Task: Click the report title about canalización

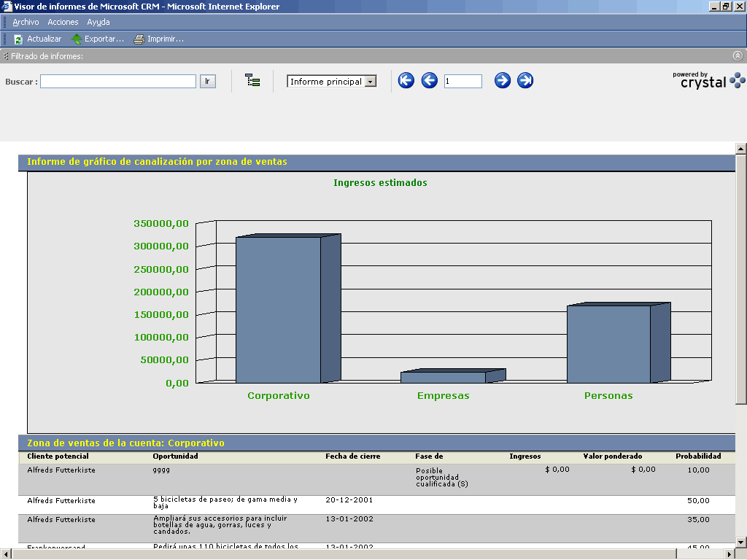Action: click(x=158, y=162)
